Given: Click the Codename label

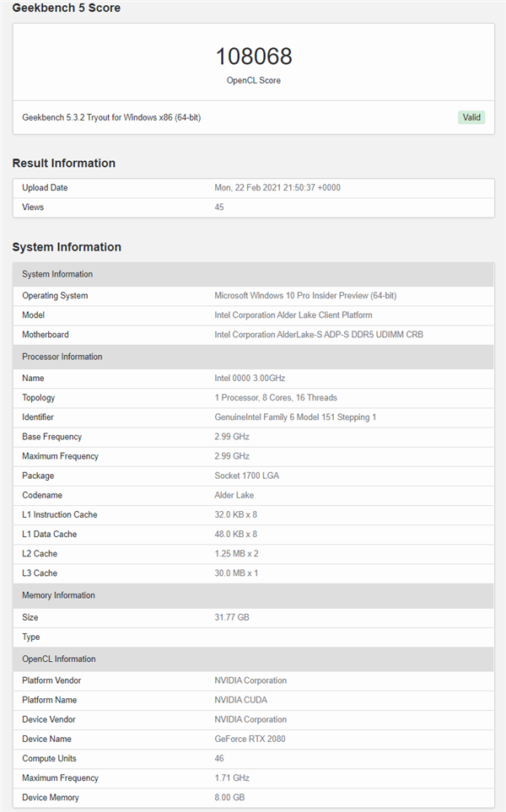Looking at the screenshot, I should 42,495.
